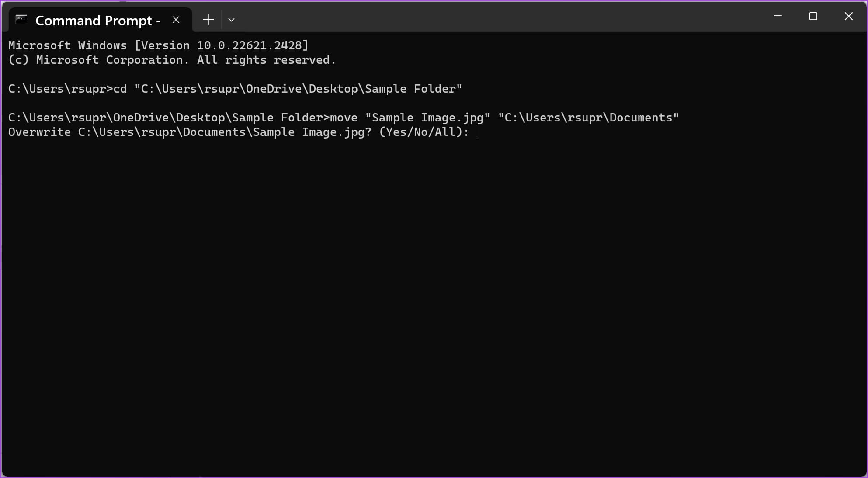The height and width of the screenshot is (478, 868).
Task: Click the Microsoft Corporation copyright line
Action: click(172, 60)
